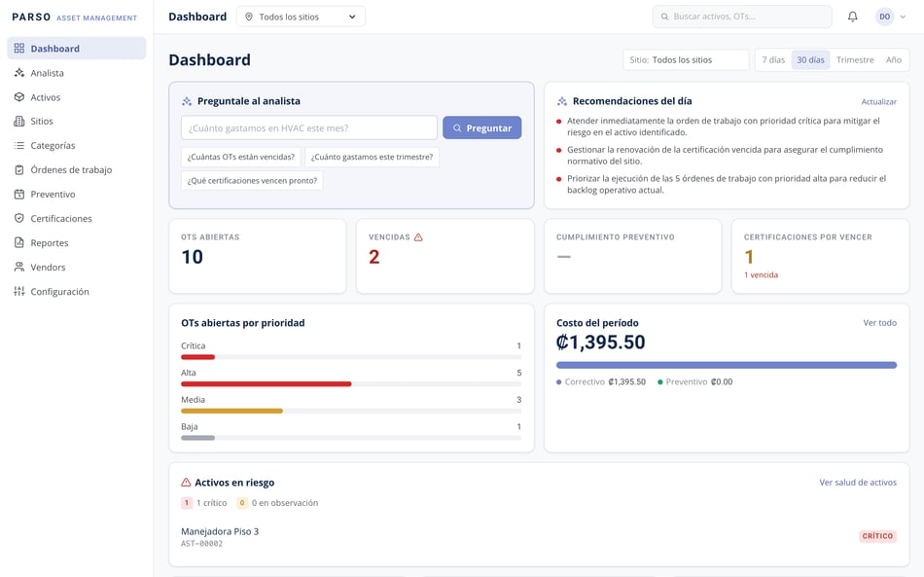Click the DO user avatar
Screen dimensions: 924x577
tap(884, 17)
